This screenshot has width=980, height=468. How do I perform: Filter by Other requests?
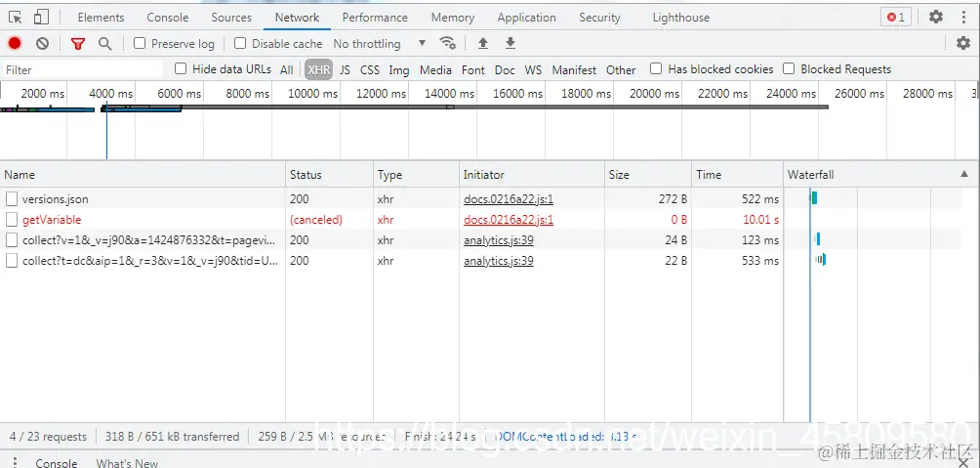pos(621,70)
